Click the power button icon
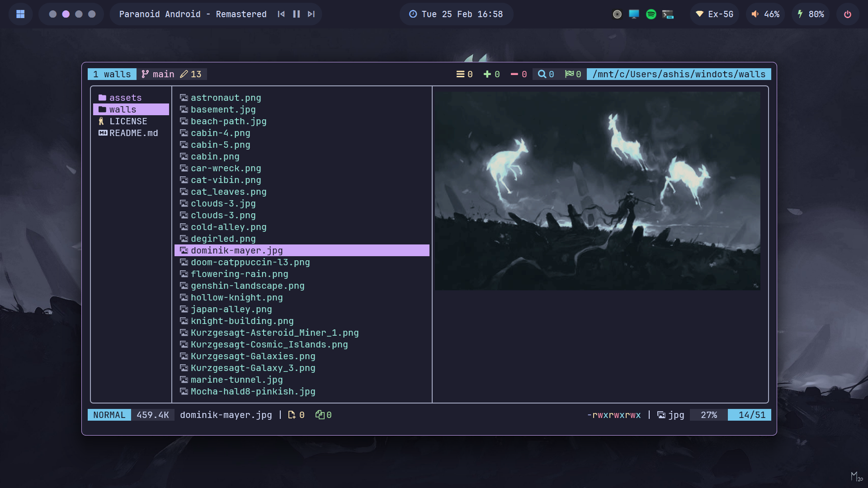 (848, 14)
